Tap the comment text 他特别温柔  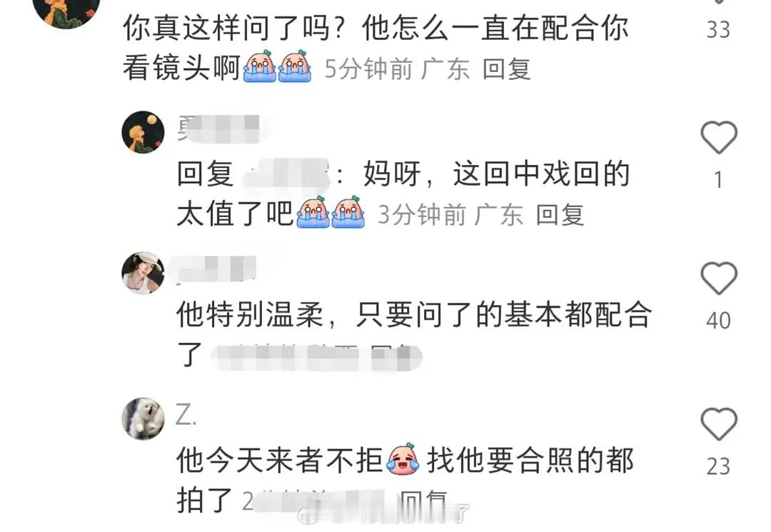click(x=251, y=315)
